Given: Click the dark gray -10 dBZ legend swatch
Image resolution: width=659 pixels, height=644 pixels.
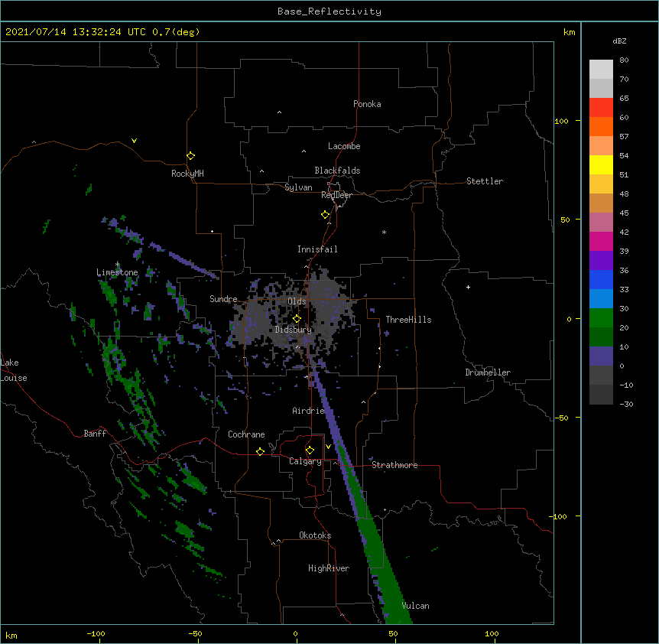Looking at the screenshot, I should [601, 395].
